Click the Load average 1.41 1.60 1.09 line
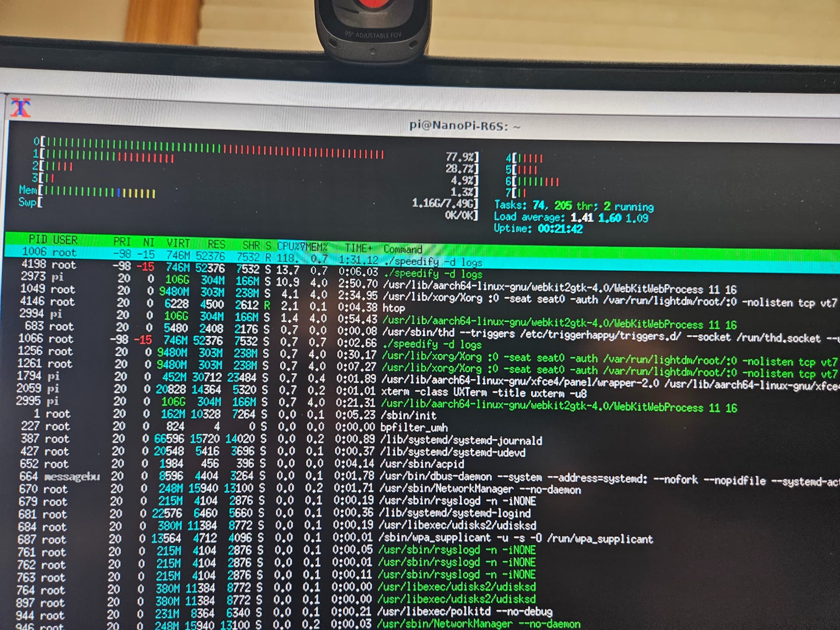 571,217
